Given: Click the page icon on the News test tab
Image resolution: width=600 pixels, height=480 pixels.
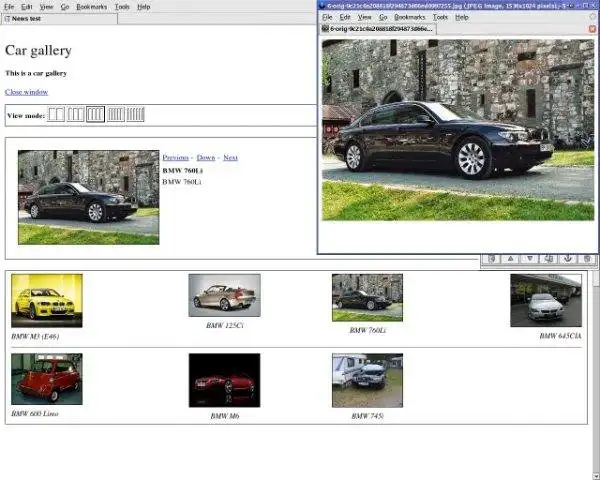Looking at the screenshot, I should [7, 18].
